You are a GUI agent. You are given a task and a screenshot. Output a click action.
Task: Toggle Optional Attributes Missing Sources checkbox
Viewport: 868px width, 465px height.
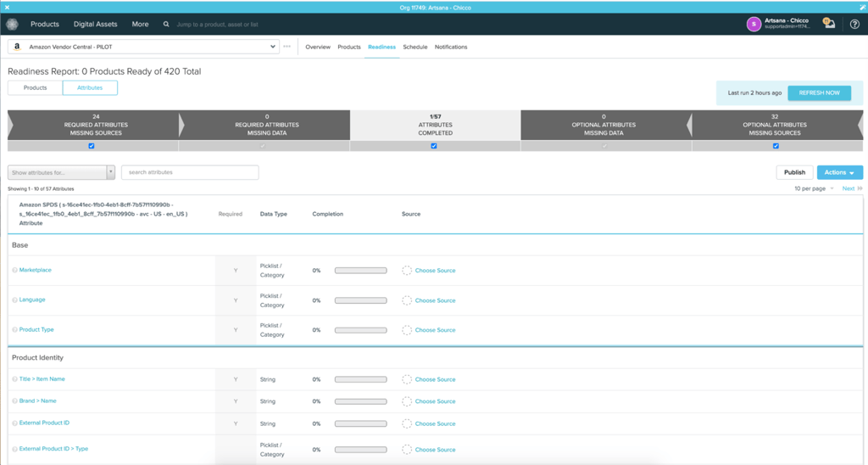tap(776, 146)
